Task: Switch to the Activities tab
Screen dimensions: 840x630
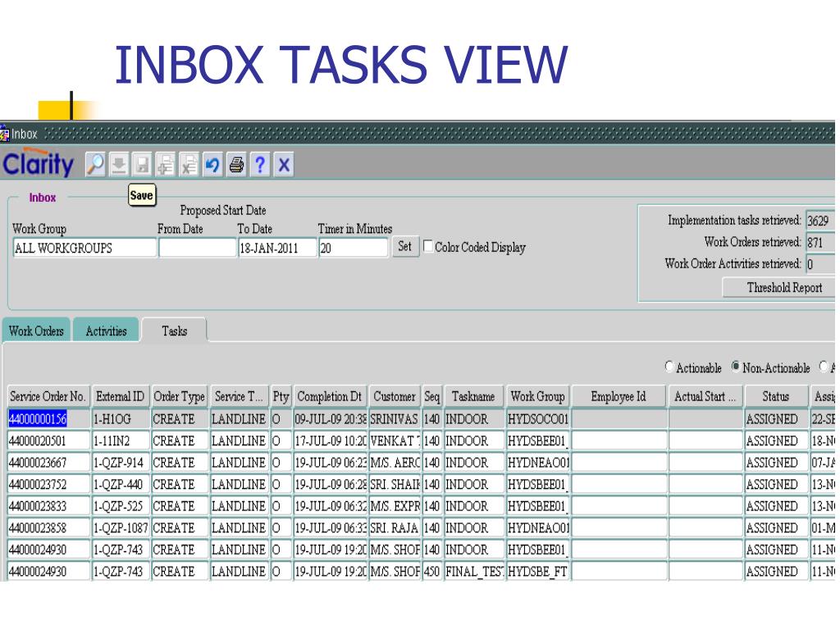Action: pos(106,331)
